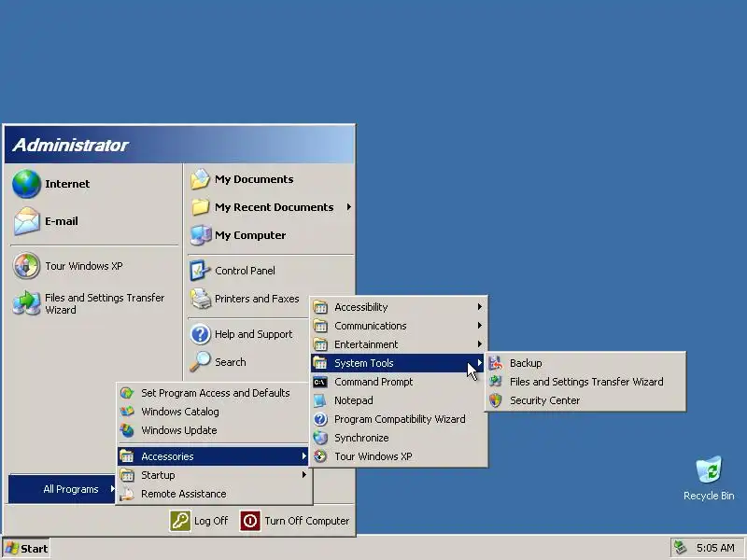Select the System Tools menu entry

click(x=399, y=363)
